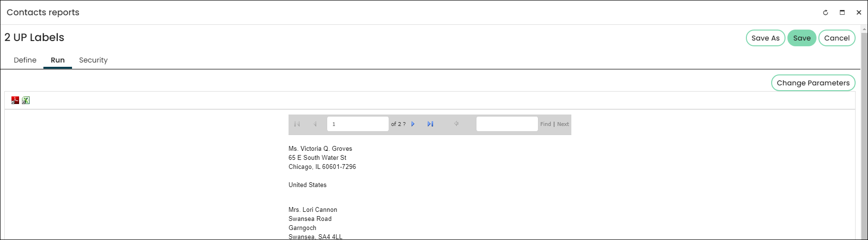Screen dimensions: 868x240
Task: Click the vertical scrollbar on the right
Action: (864, 136)
